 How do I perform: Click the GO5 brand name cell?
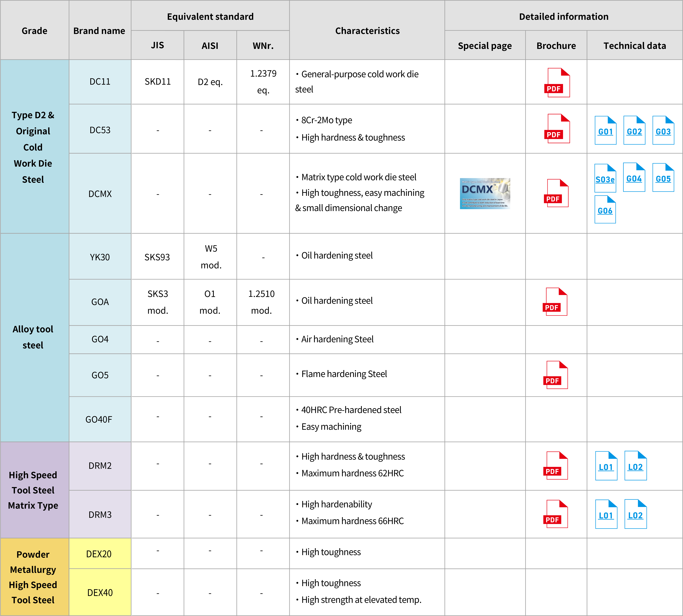[100, 375]
